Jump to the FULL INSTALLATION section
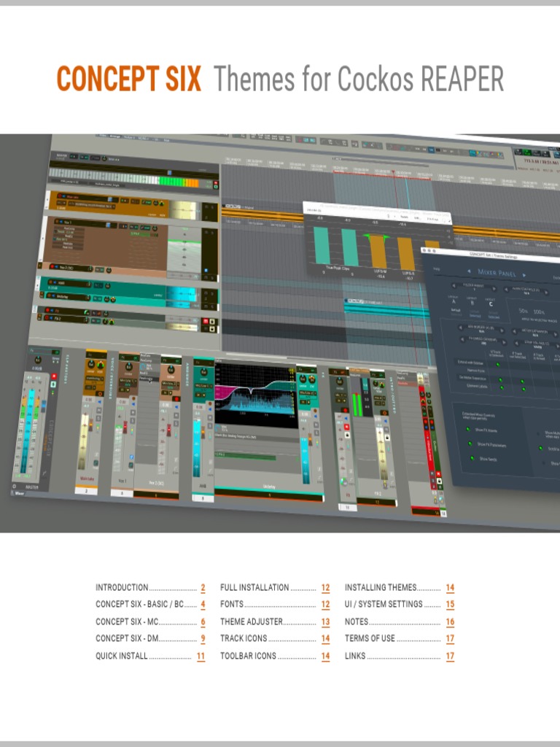The height and width of the screenshot is (747, 560). click(275, 587)
